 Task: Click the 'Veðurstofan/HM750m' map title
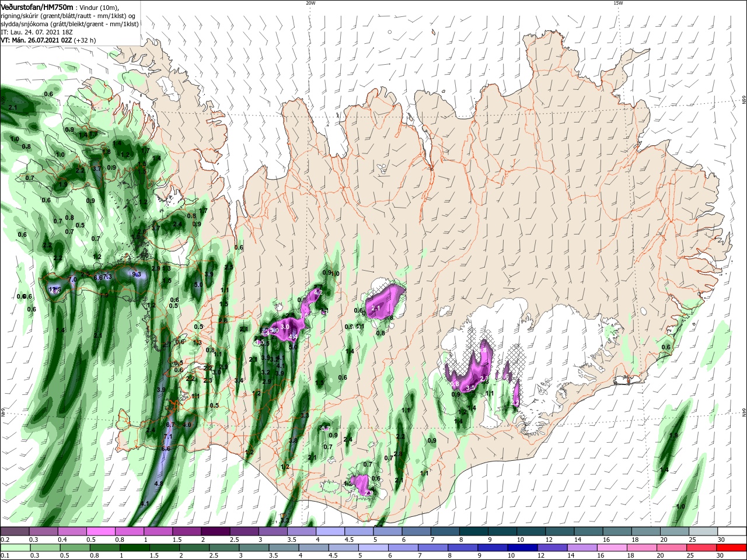point(37,6)
